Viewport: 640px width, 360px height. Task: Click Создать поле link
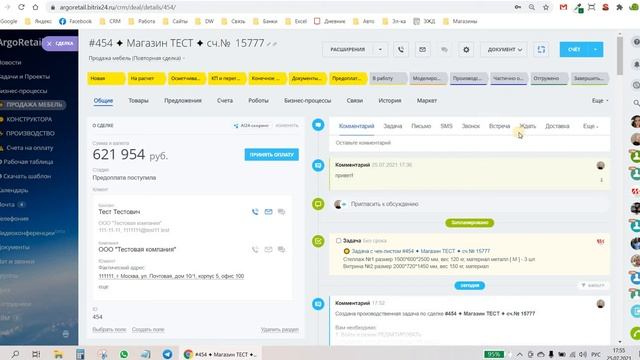click(148, 329)
